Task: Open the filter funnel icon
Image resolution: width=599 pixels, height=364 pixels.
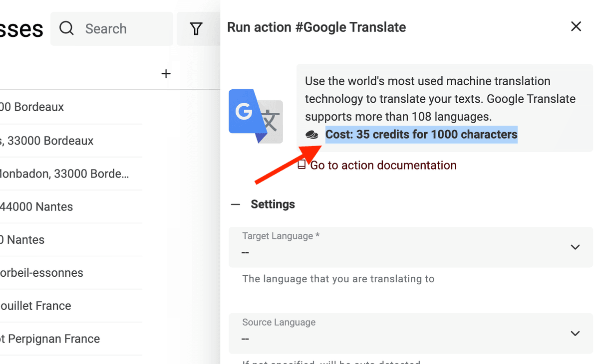Action: [196, 29]
